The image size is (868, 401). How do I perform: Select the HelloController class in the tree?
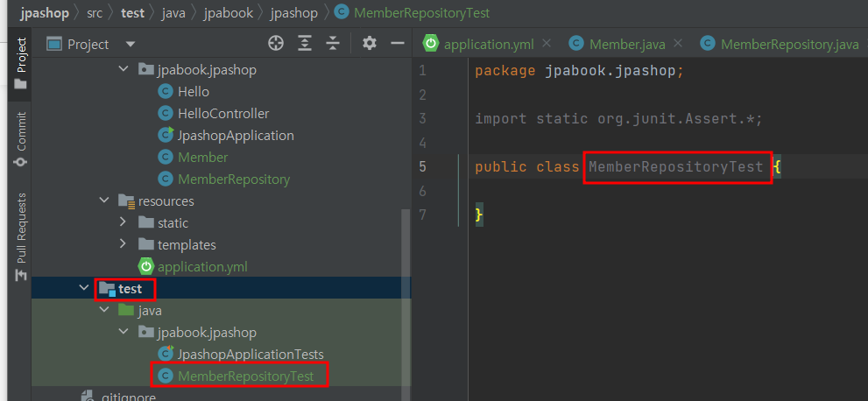click(x=223, y=114)
